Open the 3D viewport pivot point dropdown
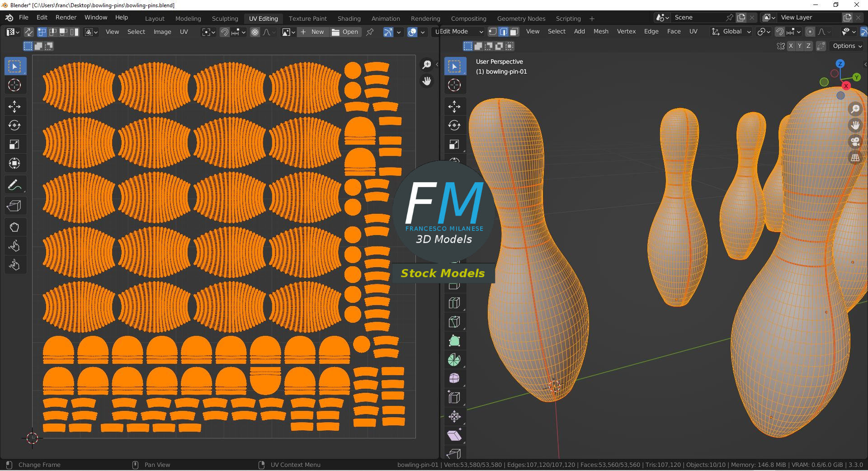 pos(763,32)
